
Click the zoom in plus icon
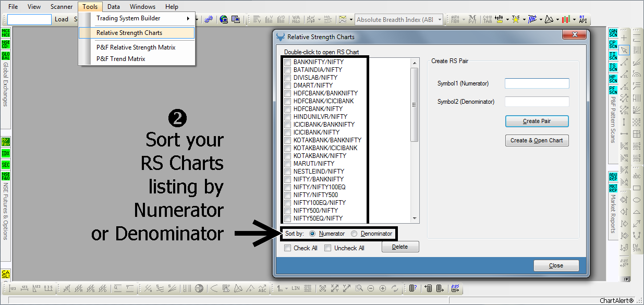point(383,288)
